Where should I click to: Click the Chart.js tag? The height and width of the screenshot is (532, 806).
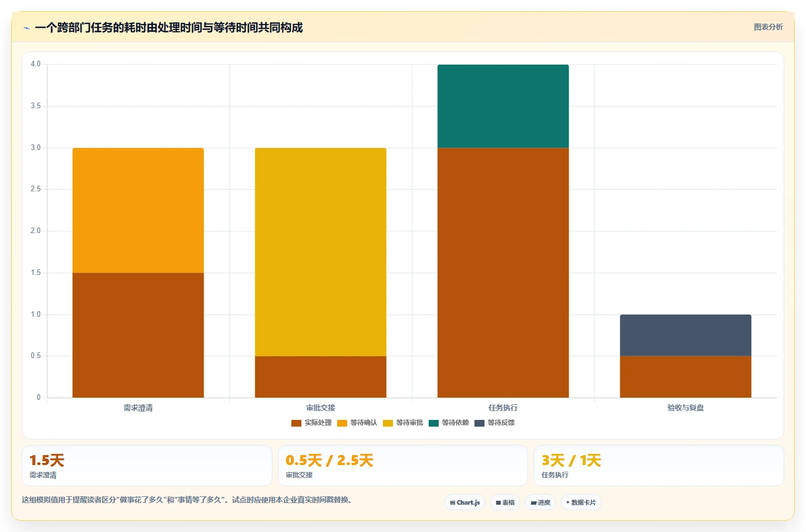point(465,502)
